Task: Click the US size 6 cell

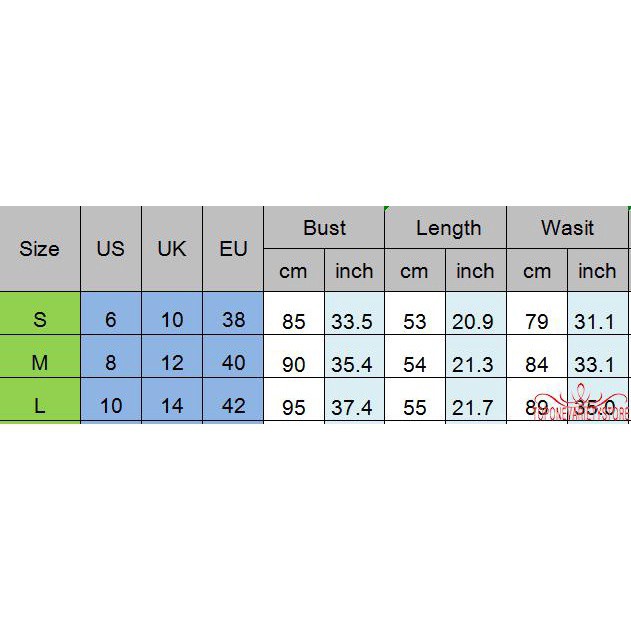Action: click(x=110, y=320)
